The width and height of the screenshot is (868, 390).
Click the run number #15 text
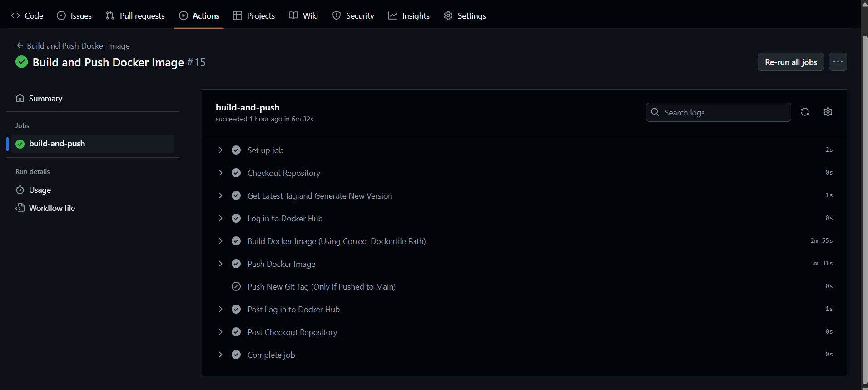(x=196, y=62)
